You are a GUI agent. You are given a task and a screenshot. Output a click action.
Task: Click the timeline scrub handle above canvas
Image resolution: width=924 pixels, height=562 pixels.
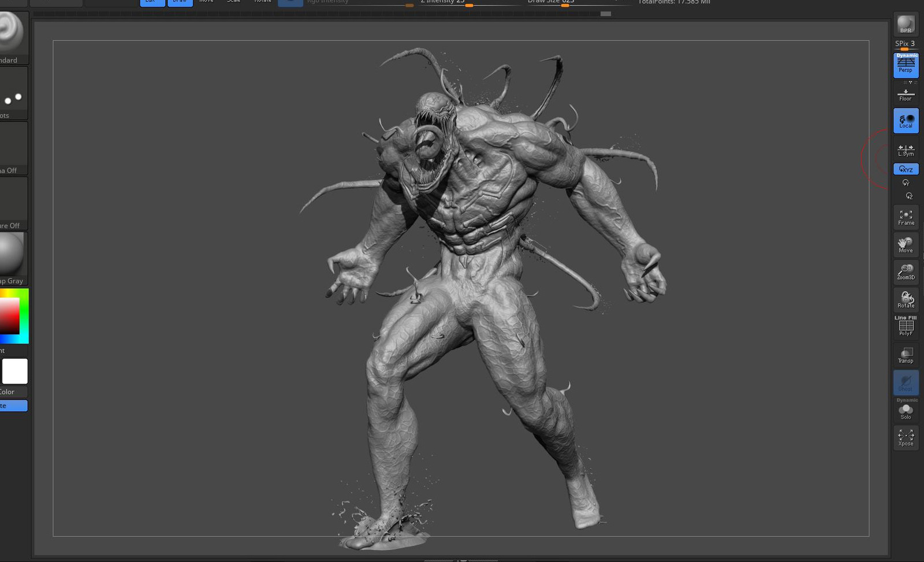(606, 14)
